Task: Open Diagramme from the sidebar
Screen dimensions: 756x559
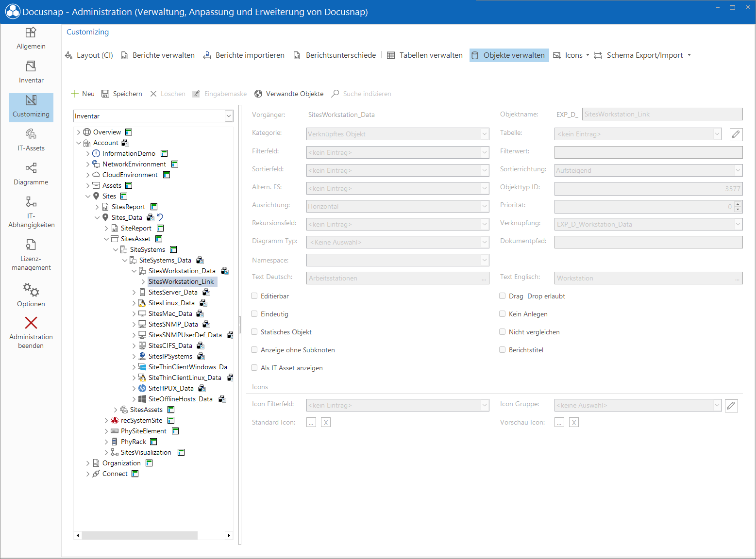Action: click(x=31, y=174)
